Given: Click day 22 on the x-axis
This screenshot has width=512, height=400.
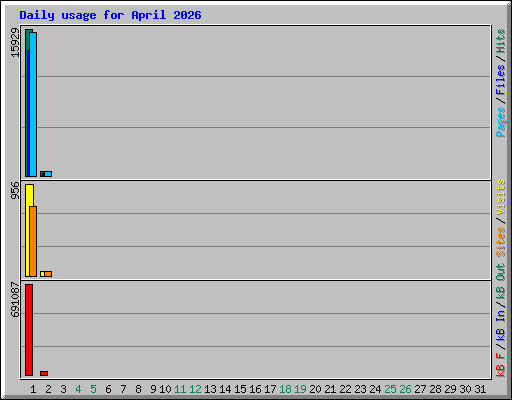Looking at the screenshot, I should point(345,389).
